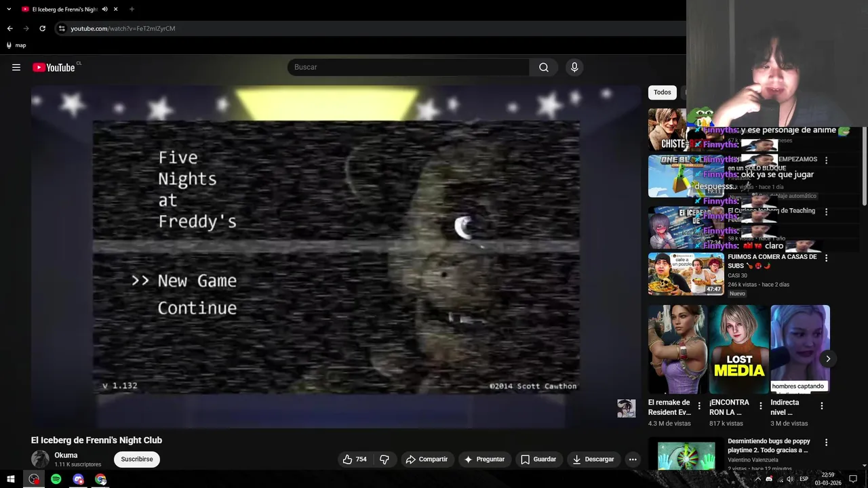View site information icon in address bar
Screen dimensions: 868x488
pos(61,28)
